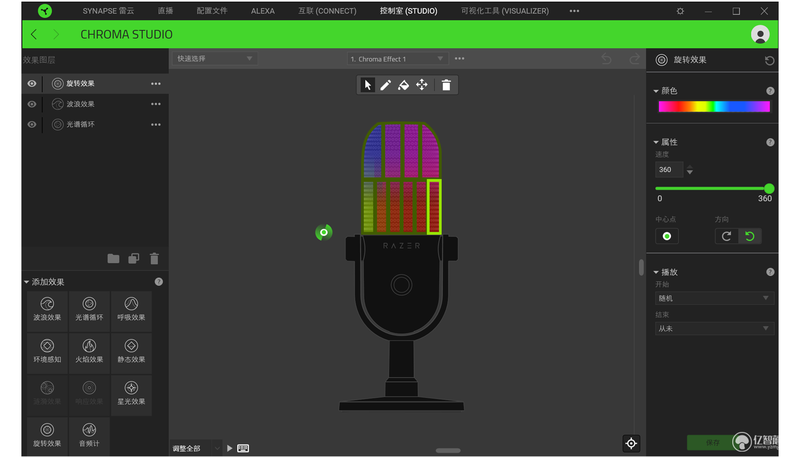Add 星光效果 starlight effect
The height and width of the screenshot is (457, 800).
131,394
